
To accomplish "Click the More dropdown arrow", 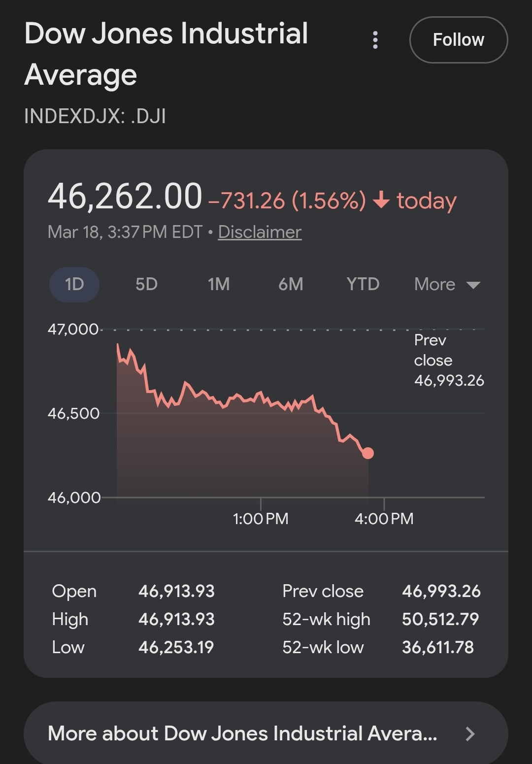I will (473, 285).
